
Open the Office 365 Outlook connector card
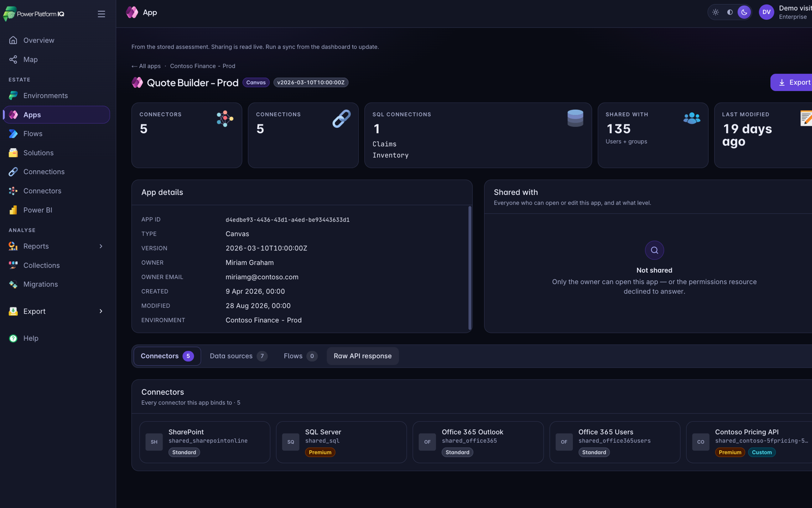click(478, 442)
